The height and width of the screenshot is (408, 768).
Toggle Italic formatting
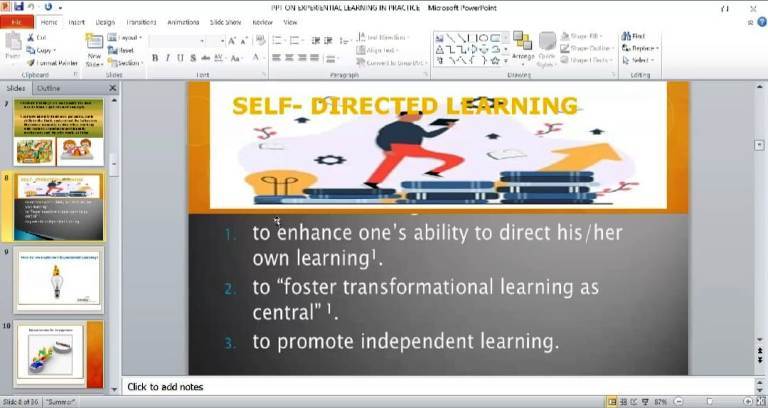coord(167,58)
